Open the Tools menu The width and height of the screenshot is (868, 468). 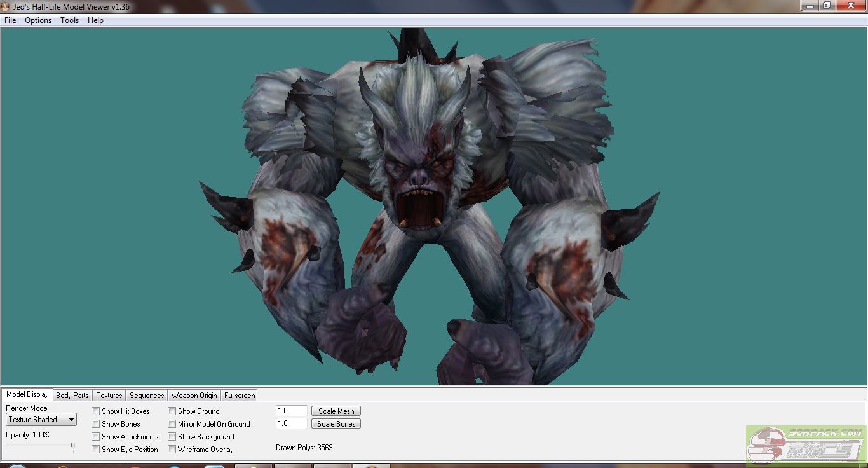pyautogui.click(x=69, y=20)
